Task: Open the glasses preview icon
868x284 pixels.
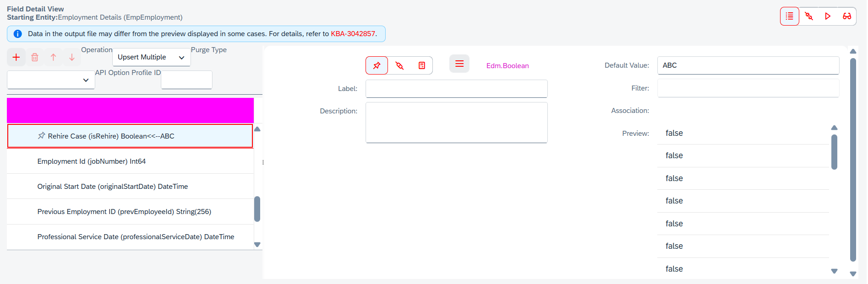Action: point(847,16)
